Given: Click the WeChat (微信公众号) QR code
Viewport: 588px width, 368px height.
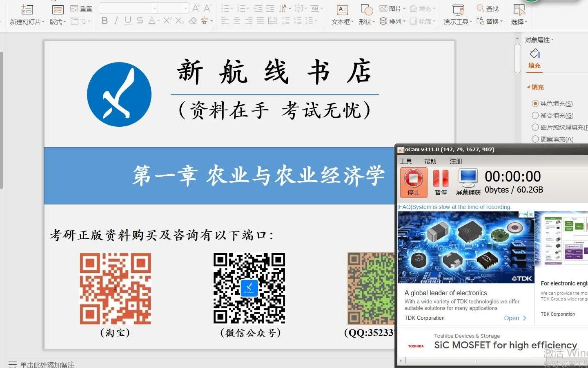Looking at the screenshot, I should [249, 288].
